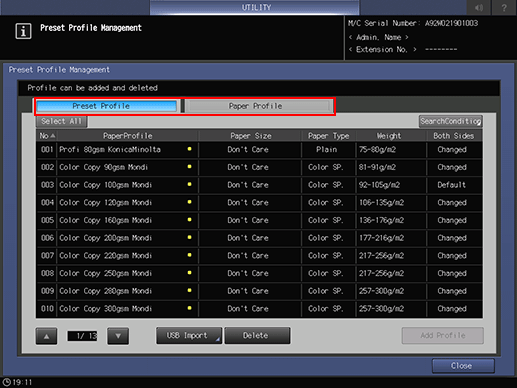Click the information icon beside title
517x388 pixels.
[x=23, y=31]
